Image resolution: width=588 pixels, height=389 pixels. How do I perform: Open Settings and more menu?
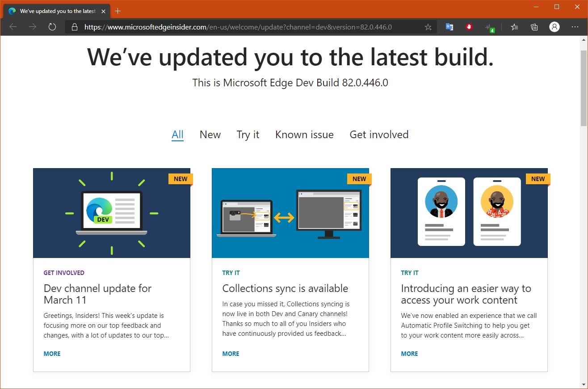point(575,27)
